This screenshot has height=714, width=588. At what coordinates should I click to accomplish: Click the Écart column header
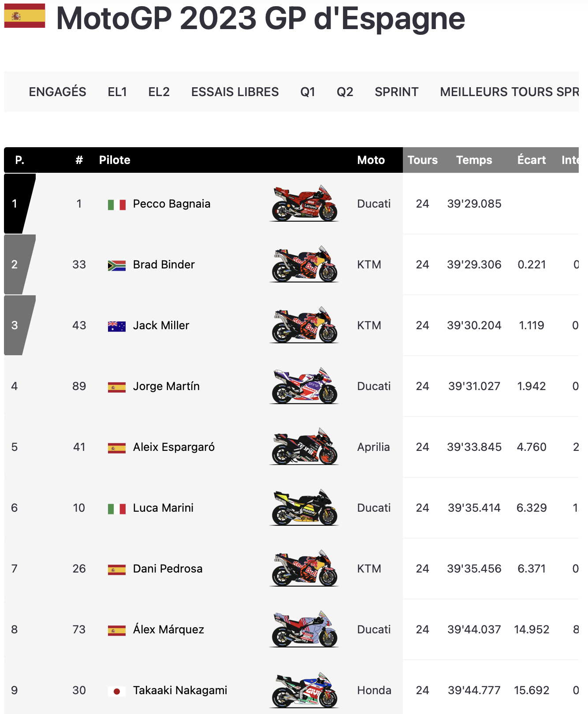(532, 160)
